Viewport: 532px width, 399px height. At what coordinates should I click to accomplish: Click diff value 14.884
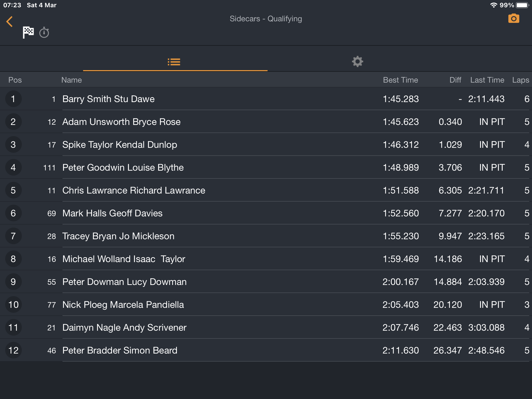[448, 282]
